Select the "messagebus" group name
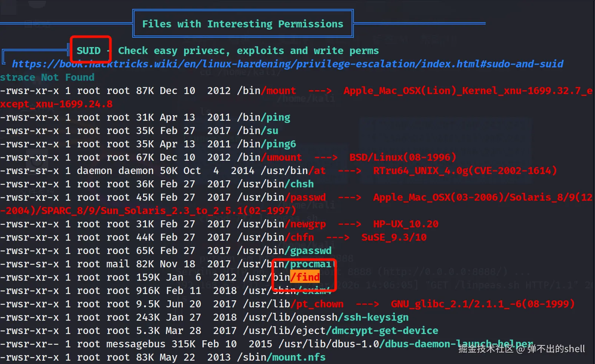Screen dimensions: 595x364 136,344
